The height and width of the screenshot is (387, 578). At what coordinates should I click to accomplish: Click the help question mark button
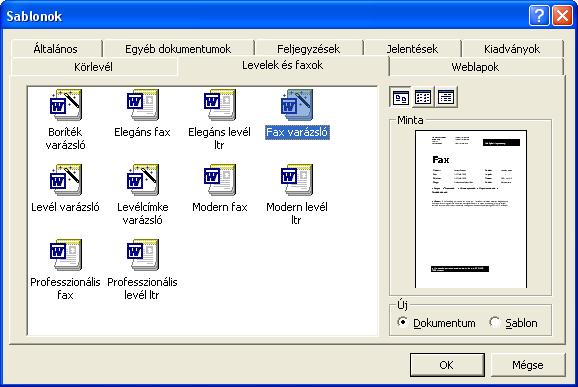tap(539, 16)
